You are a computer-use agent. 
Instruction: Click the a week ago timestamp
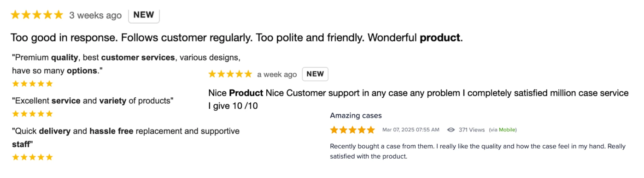(x=277, y=74)
